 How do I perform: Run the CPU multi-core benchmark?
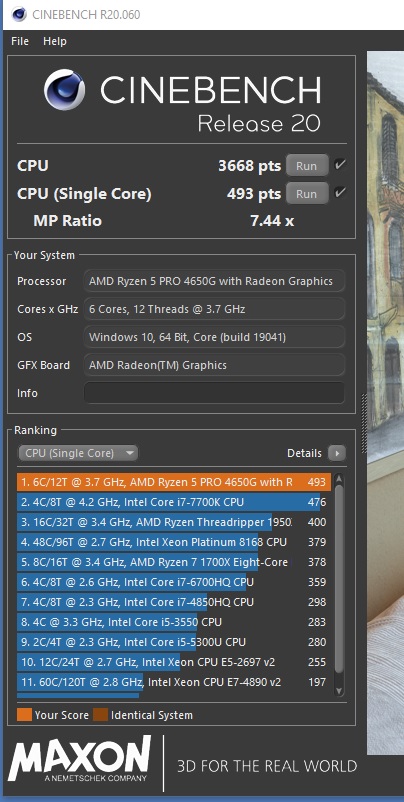pos(306,166)
